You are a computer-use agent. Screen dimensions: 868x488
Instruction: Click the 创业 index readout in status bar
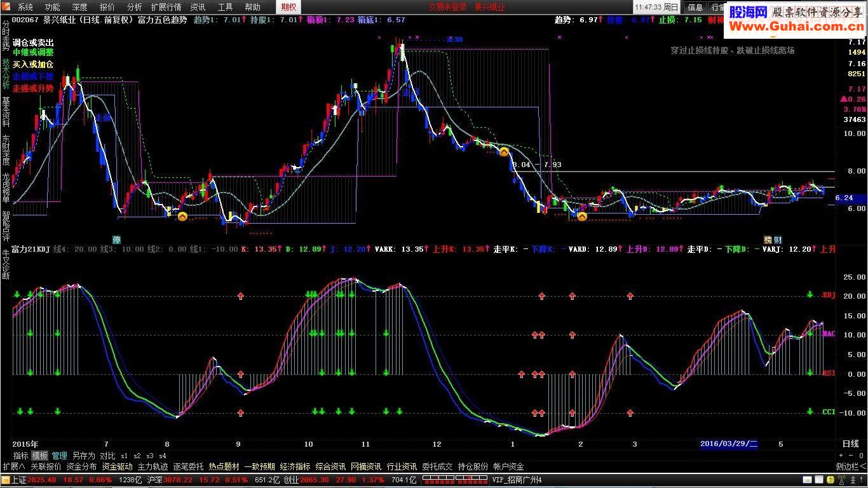350,480
